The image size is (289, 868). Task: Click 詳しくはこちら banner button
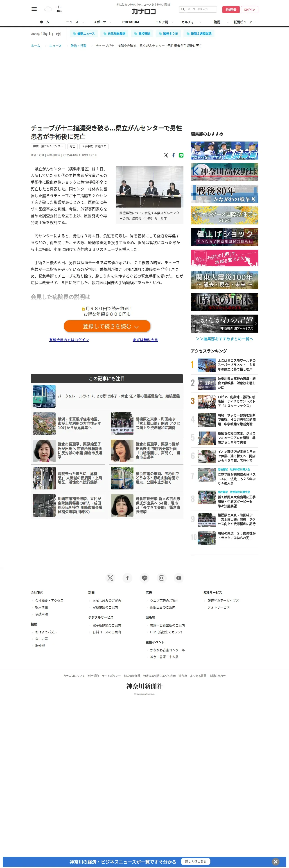pyautogui.click(x=195, y=861)
